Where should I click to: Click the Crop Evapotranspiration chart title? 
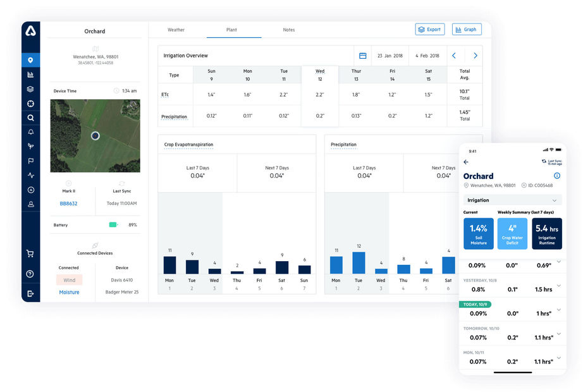click(188, 144)
